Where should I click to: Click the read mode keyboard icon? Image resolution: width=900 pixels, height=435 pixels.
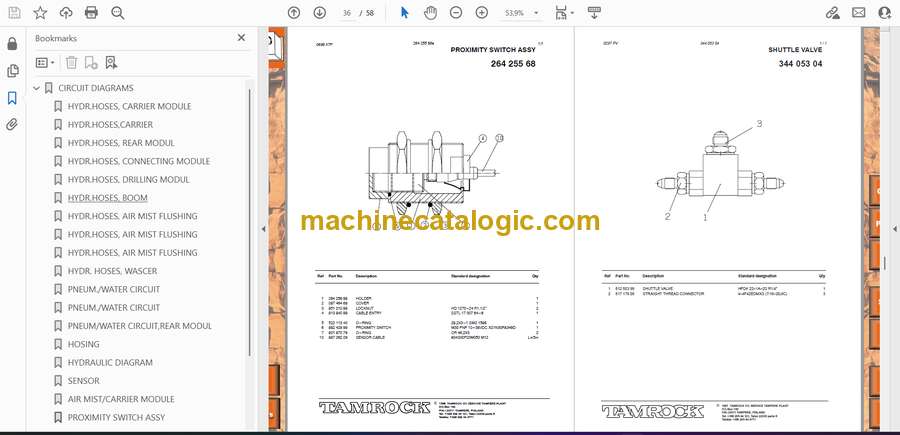click(x=594, y=13)
